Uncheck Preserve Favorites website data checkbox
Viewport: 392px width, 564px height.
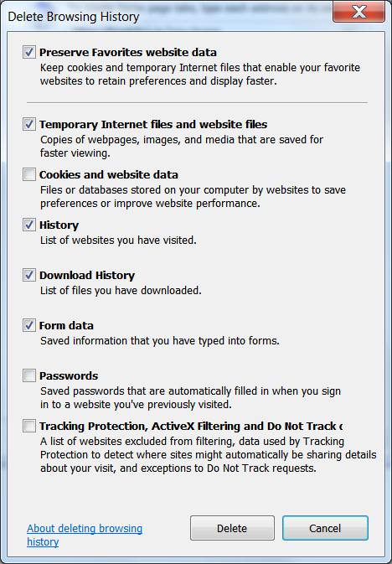(x=29, y=52)
